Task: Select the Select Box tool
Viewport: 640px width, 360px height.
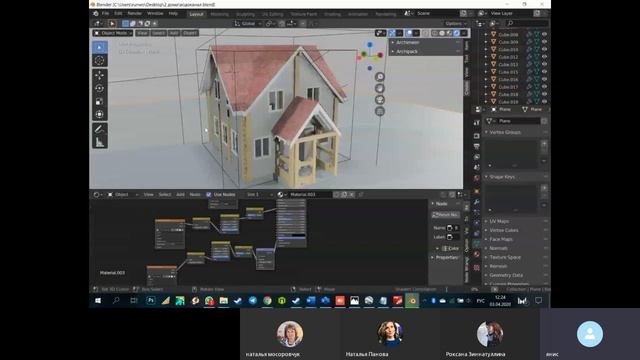Action: click(100, 47)
